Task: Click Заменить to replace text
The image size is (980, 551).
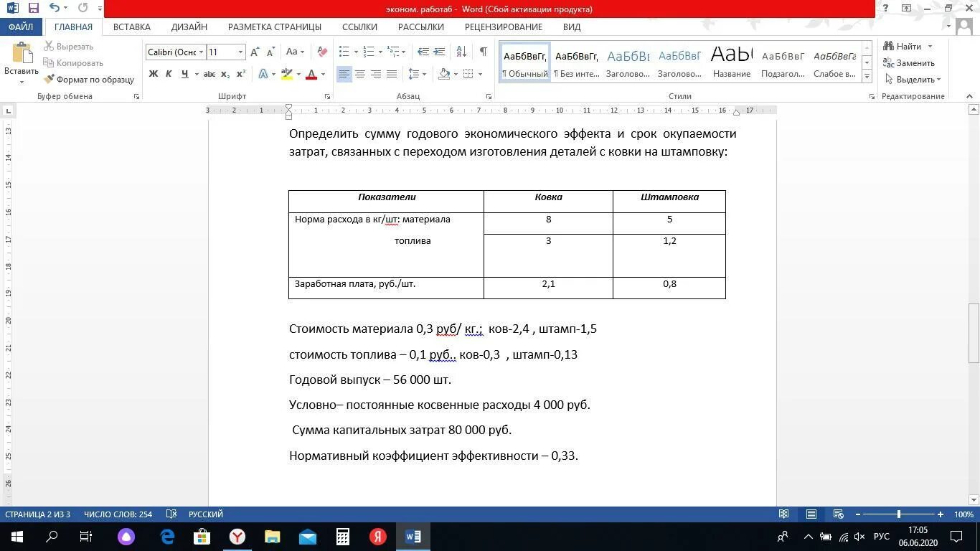Action: 910,63
